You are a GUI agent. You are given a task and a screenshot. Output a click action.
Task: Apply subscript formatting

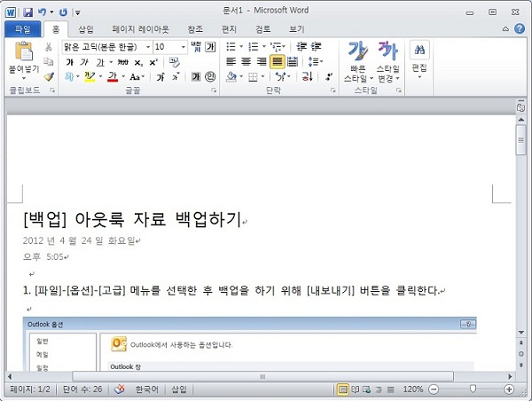click(138, 62)
